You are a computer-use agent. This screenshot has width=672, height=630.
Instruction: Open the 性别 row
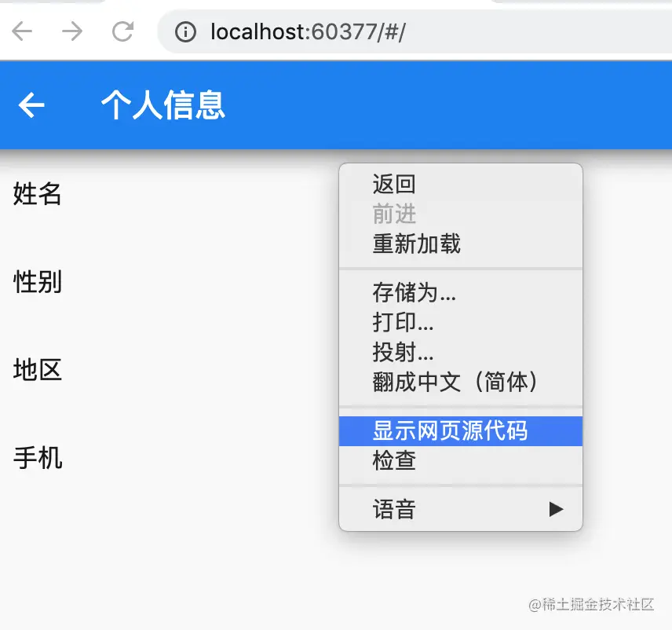336,282
